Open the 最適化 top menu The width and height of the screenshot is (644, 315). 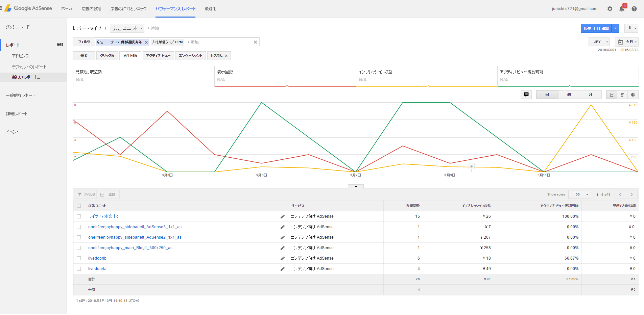pos(210,9)
